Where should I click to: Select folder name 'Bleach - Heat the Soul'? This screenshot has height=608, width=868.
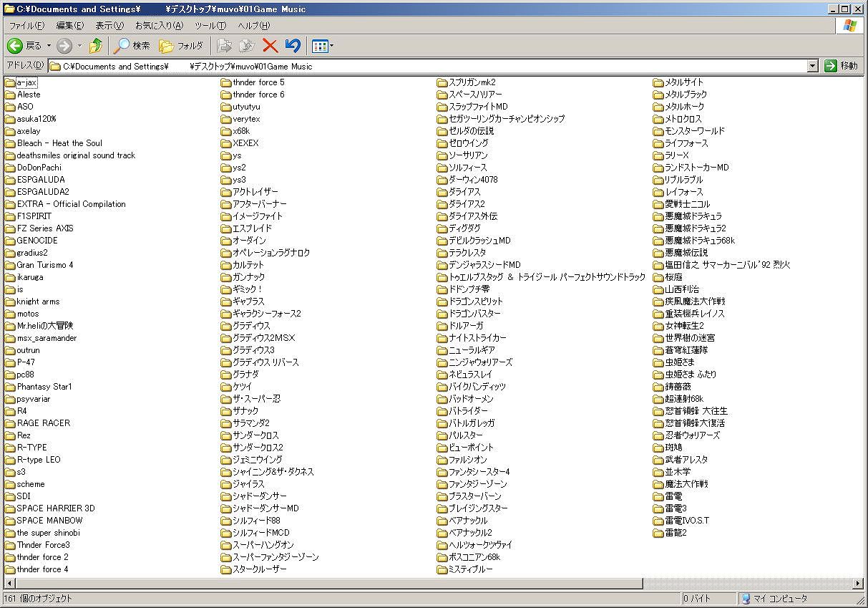(59, 143)
